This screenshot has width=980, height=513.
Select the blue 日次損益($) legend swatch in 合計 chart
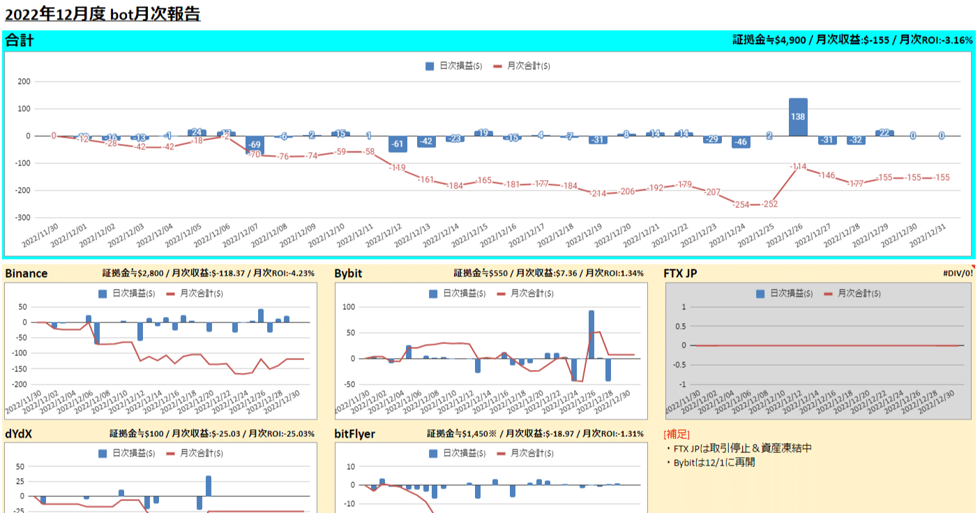(430, 66)
